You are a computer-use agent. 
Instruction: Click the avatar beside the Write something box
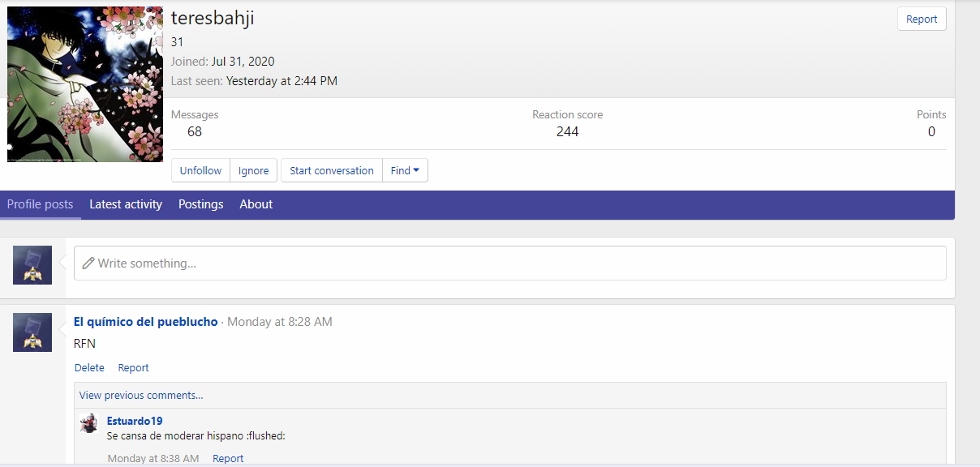point(32,265)
